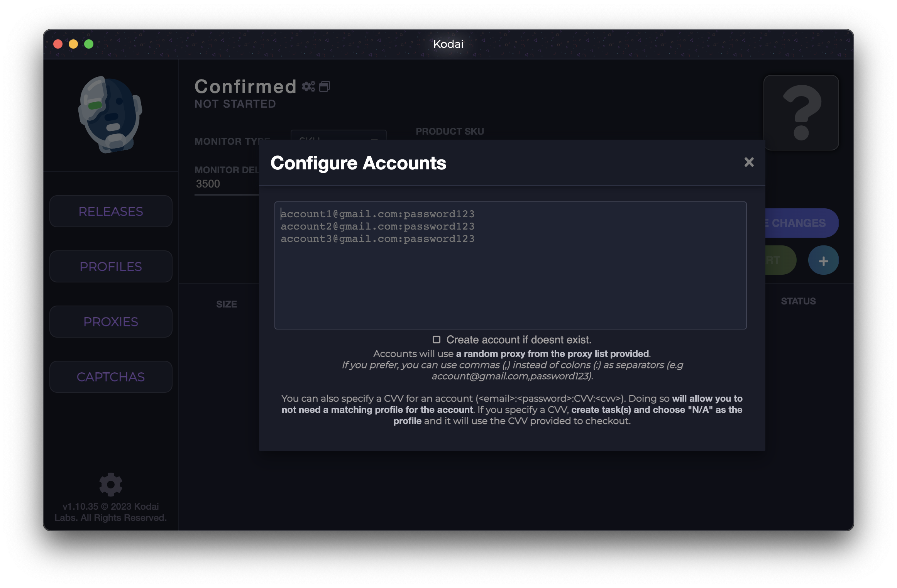Open the Profiles section

(111, 267)
